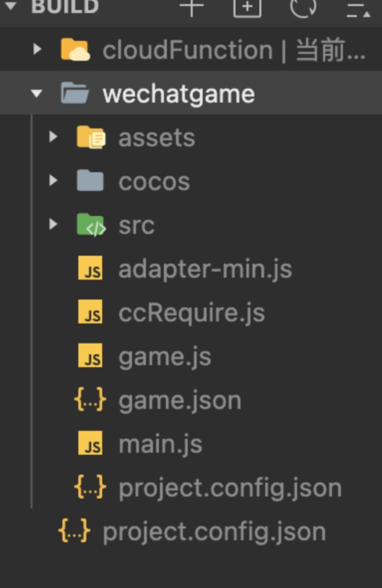
Task: Click the cloudFunction cloud folder icon
Action: point(75,49)
